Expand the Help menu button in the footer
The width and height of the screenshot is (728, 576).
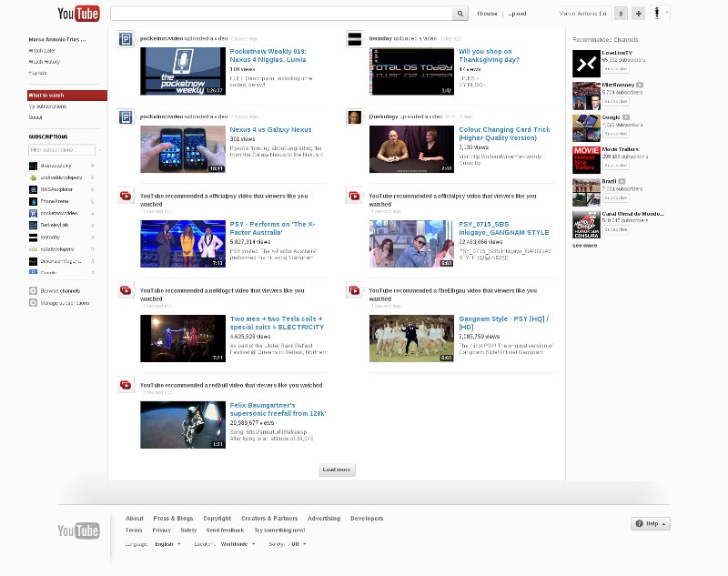(x=650, y=523)
